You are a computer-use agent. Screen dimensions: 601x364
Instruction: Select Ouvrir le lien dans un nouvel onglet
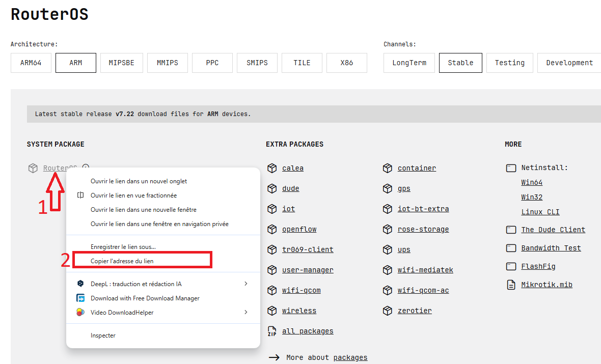click(x=139, y=181)
